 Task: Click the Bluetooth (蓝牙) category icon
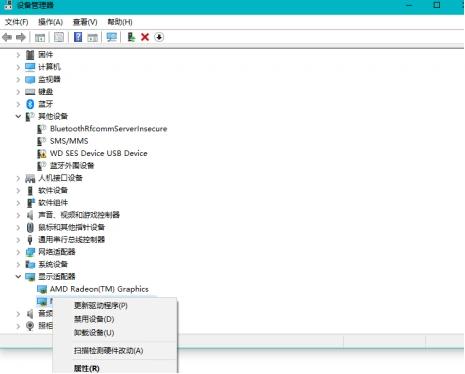30,104
